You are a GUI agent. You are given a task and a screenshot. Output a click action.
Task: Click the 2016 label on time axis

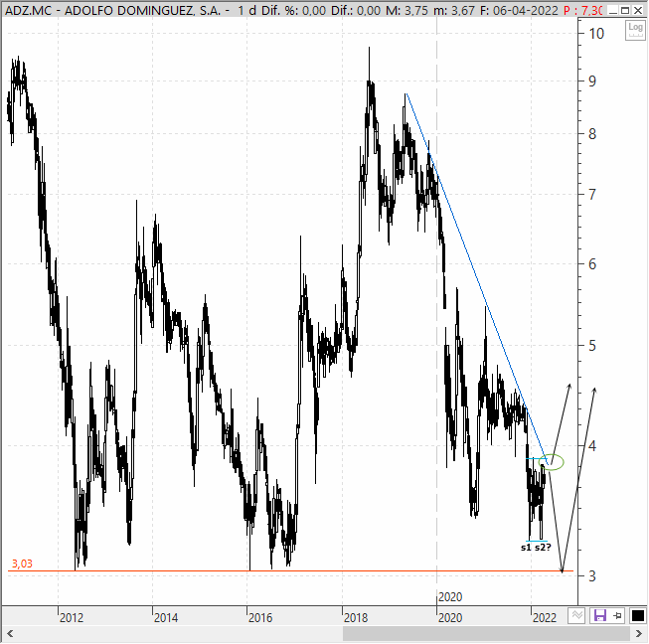(x=260, y=617)
